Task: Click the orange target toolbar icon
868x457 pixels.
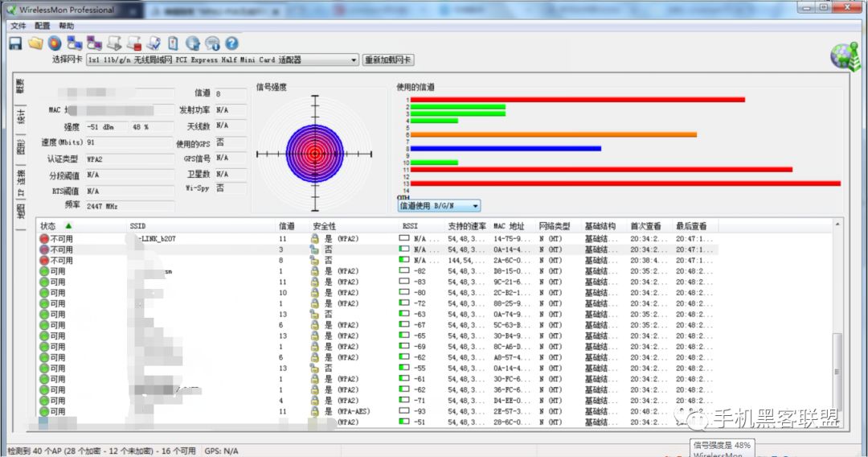Action: [55, 43]
